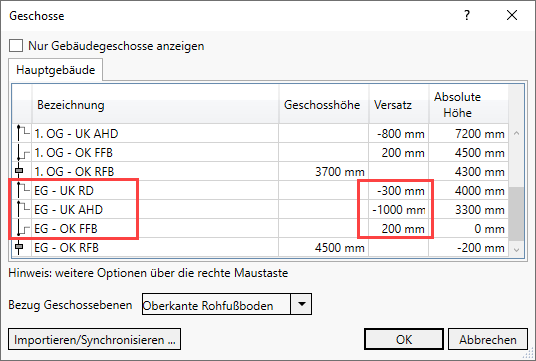The width and height of the screenshot is (536, 361).
Task: Click the 0 mm absolute height cell
Action: (468, 228)
